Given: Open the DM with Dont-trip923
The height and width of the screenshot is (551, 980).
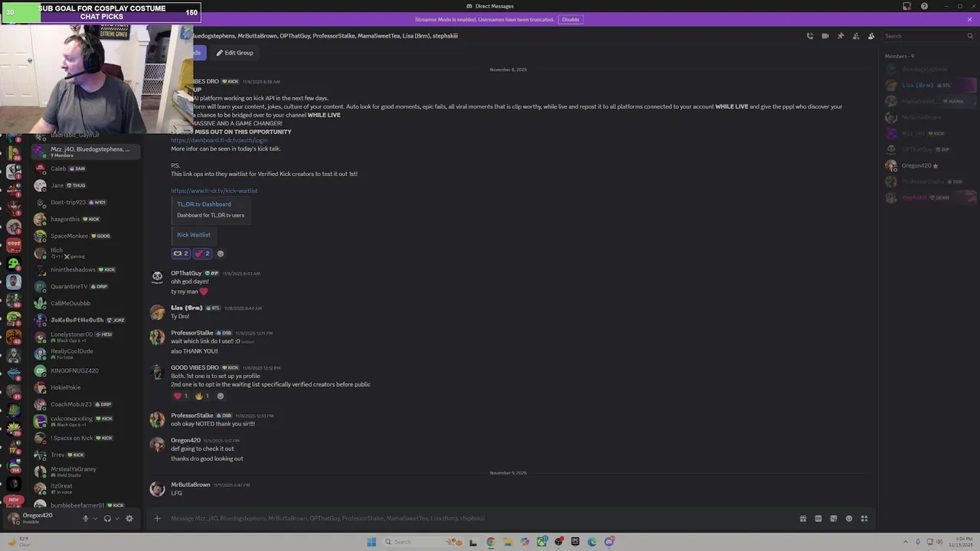Looking at the screenshot, I should (85, 202).
